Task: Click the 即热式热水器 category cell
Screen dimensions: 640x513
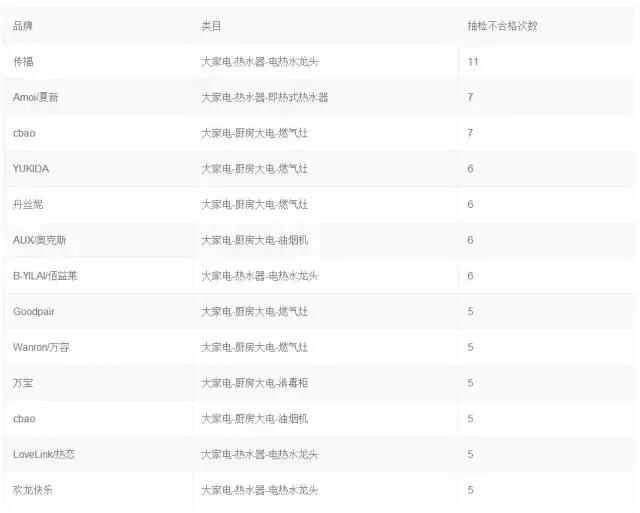Action: 264,98
